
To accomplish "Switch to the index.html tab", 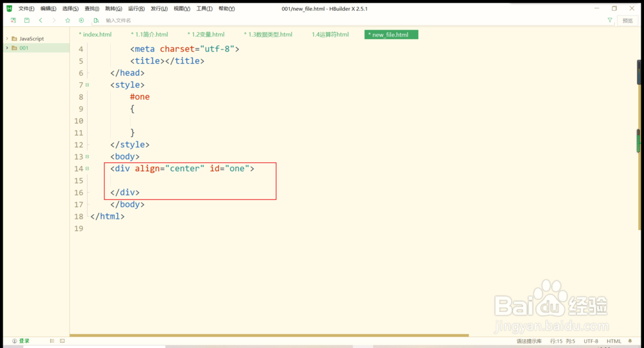I will tap(95, 35).
